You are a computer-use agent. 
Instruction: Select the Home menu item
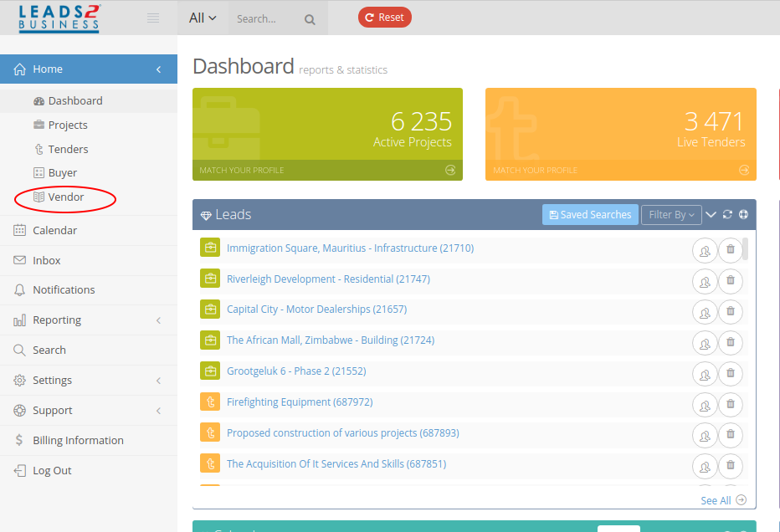pos(89,69)
